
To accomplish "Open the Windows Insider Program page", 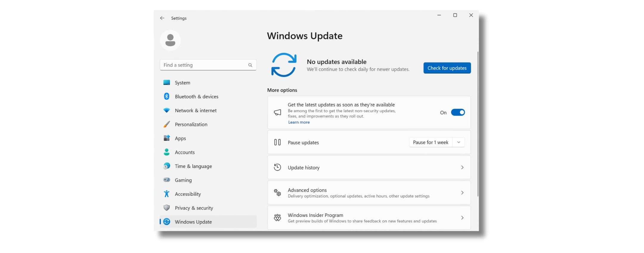I will 369,218.
